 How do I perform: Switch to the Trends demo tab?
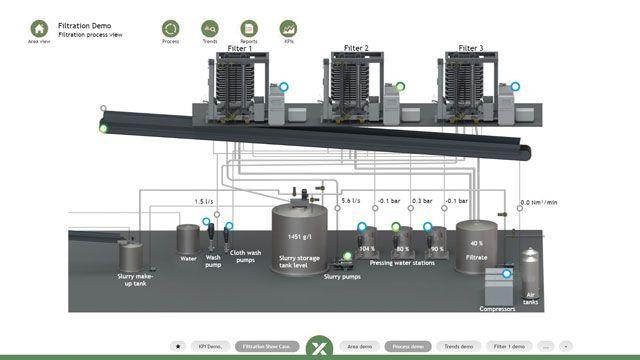(458, 346)
